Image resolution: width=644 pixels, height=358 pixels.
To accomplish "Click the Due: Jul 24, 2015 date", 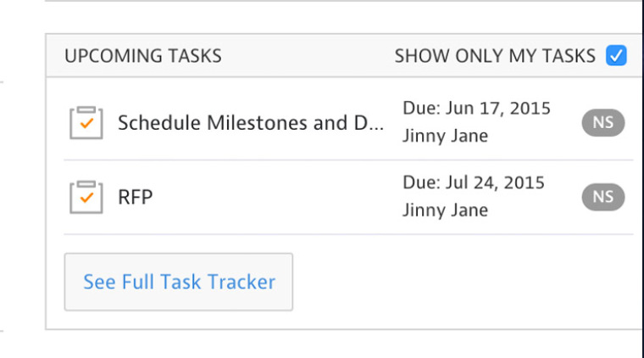I will [x=474, y=183].
